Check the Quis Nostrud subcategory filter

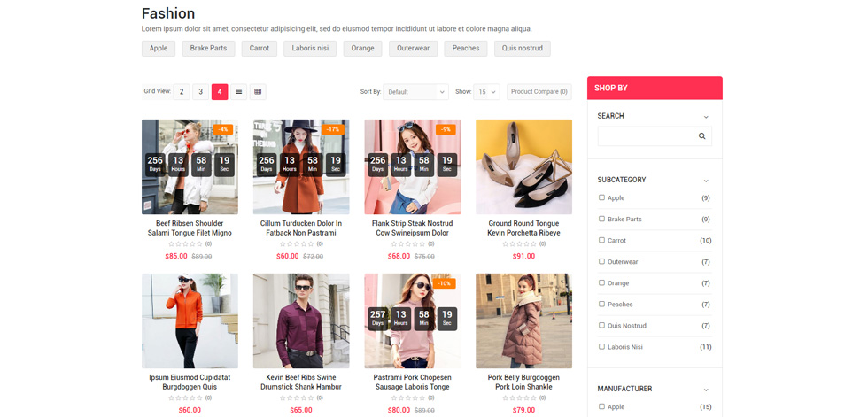point(601,325)
